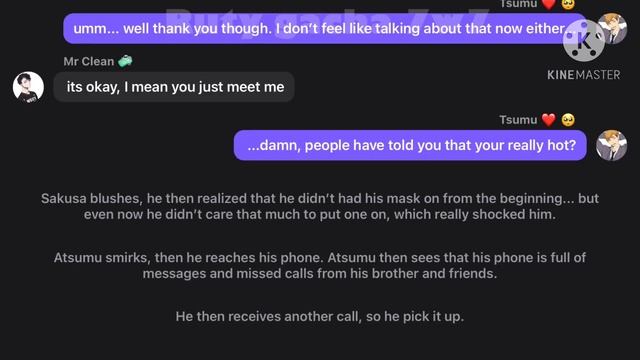Click the soap emoji next to Mr Clean
The image size is (640, 360).
point(125,61)
